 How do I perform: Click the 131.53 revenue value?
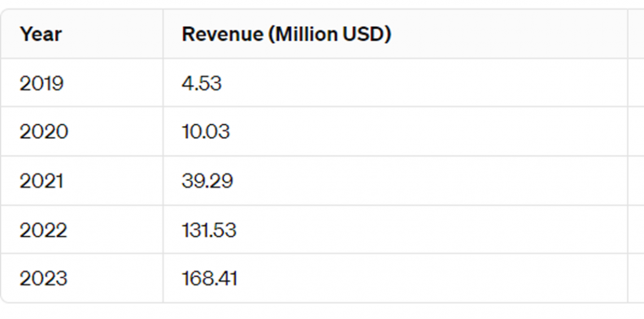click(x=209, y=230)
